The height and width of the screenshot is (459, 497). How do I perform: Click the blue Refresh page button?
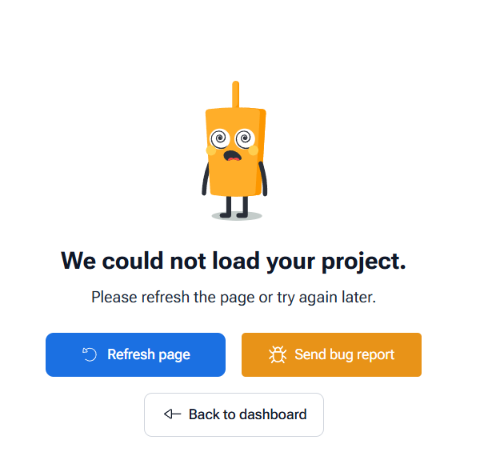point(135,355)
